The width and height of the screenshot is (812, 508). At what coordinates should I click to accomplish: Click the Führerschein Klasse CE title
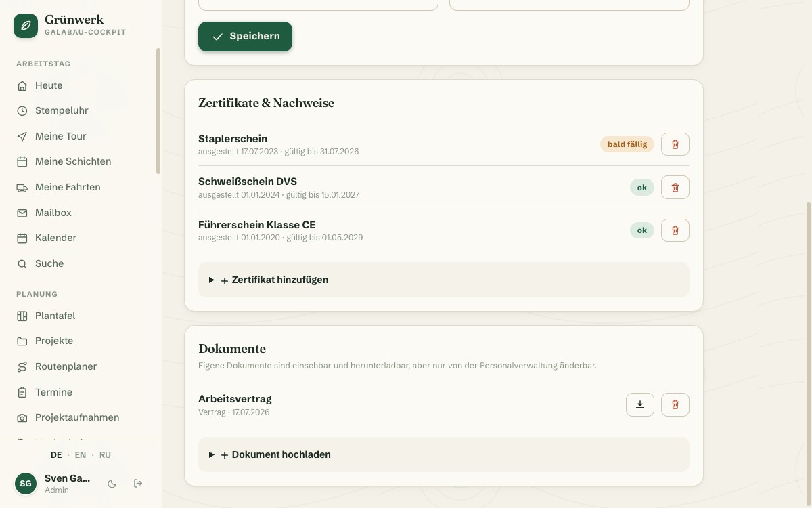tap(256, 225)
